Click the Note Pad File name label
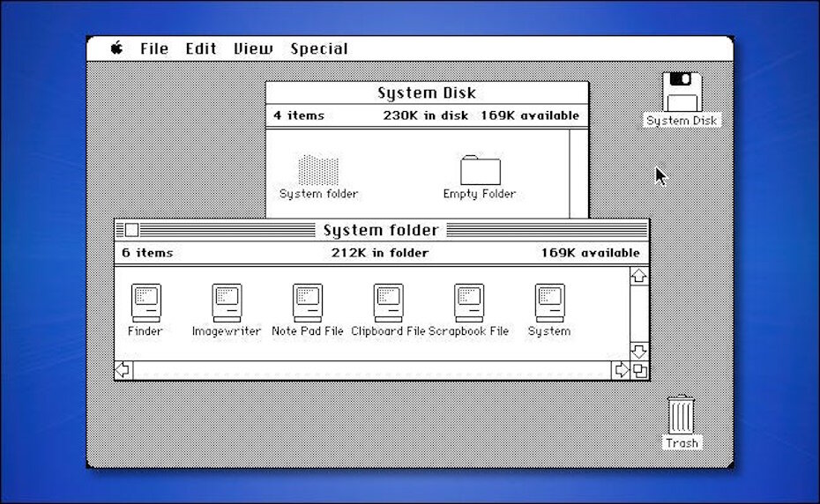The width and height of the screenshot is (820, 504). [x=308, y=331]
